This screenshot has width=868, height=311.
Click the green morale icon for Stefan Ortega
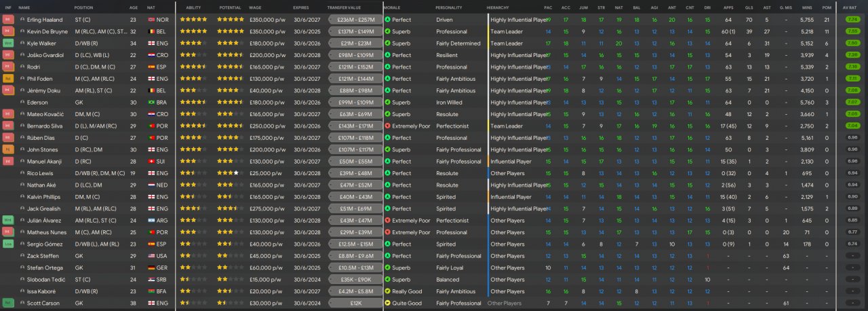387,268
